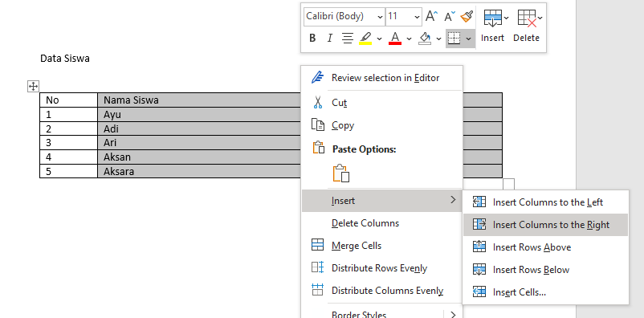
Task: Click the paragraph alignment icon
Action: click(x=348, y=39)
